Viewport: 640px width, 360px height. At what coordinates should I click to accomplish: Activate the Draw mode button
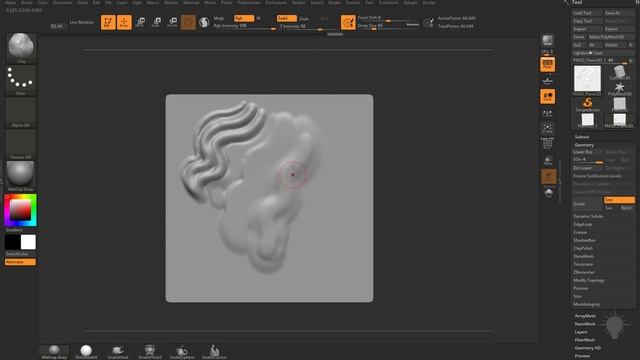click(x=124, y=22)
